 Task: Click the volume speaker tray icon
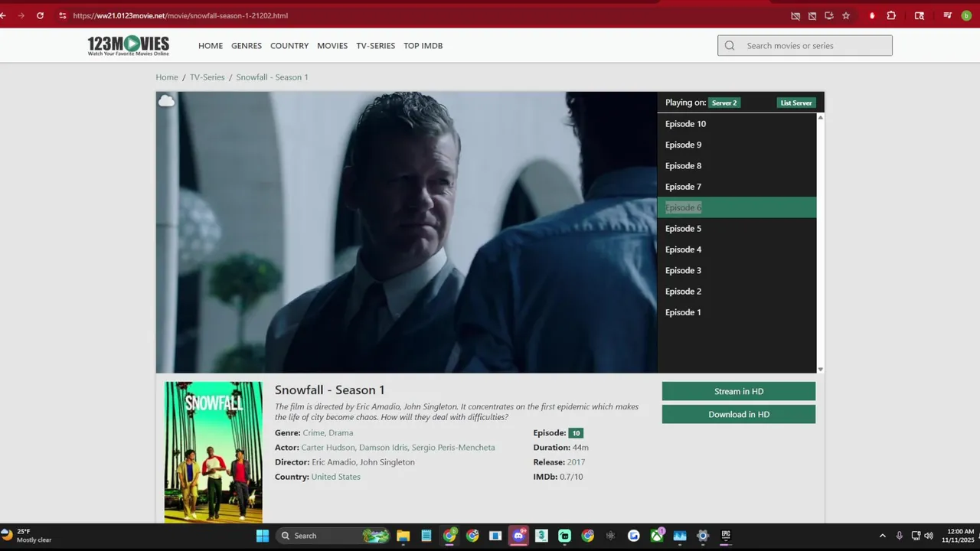point(929,536)
